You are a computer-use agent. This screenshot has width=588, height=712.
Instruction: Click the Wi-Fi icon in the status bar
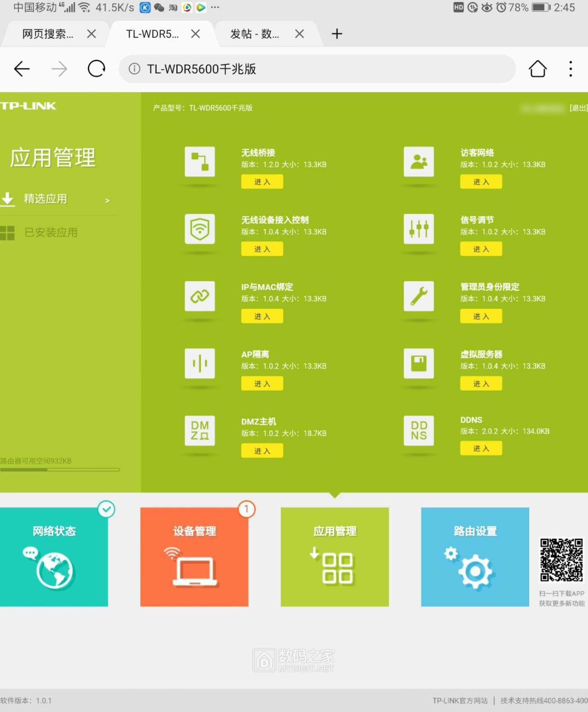coord(84,7)
